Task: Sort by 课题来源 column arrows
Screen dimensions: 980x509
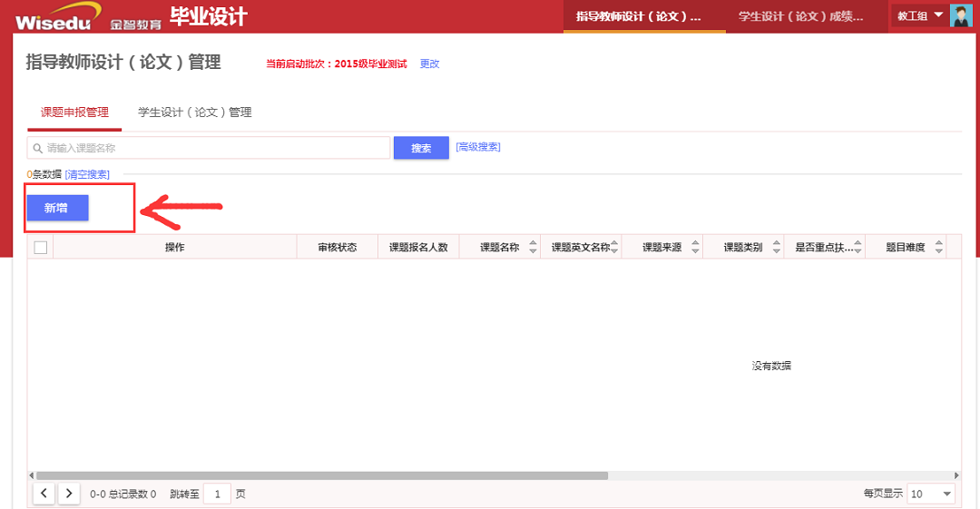Action: (x=695, y=247)
